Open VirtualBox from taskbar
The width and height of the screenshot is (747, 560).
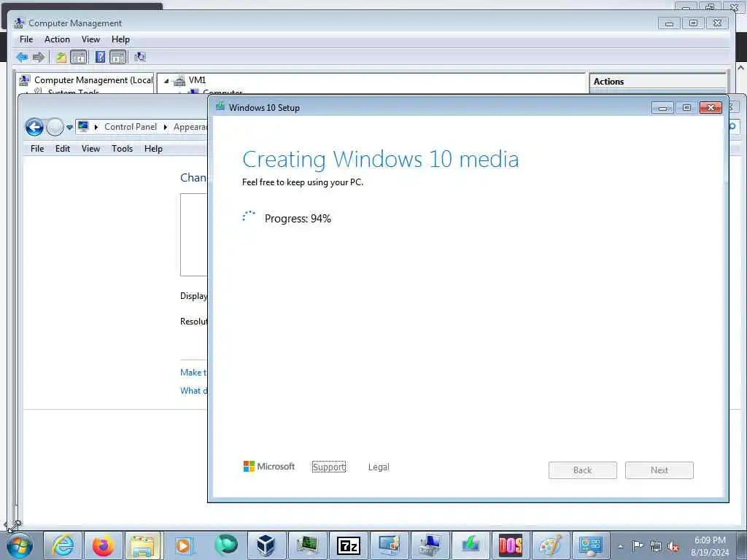coord(266,545)
